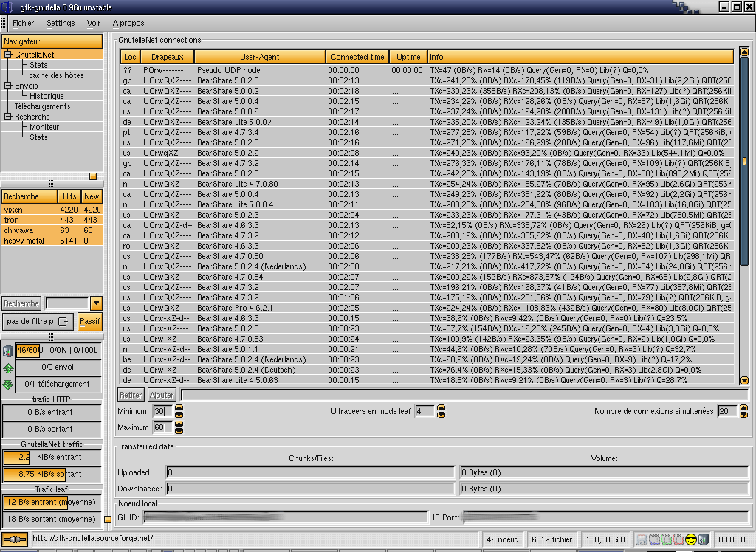This screenshot has width=756, height=552.
Task: Open the A propos menu
Action: click(x=128, y=23)
